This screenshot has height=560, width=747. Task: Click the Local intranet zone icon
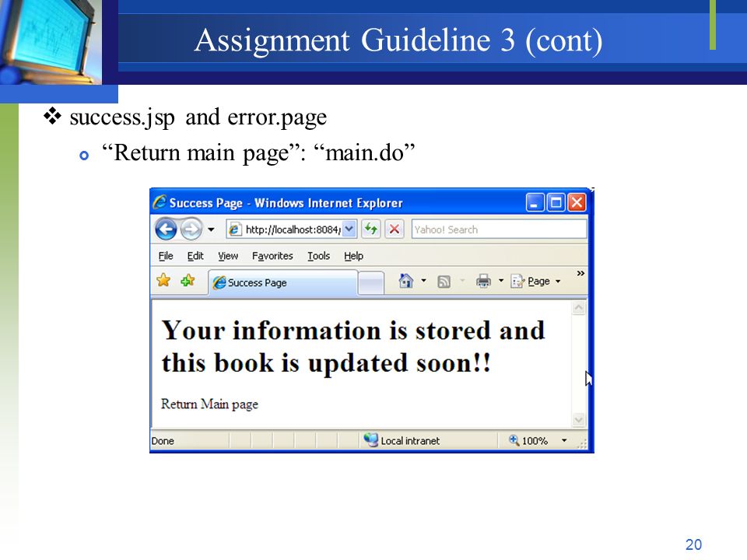(370, 439)
